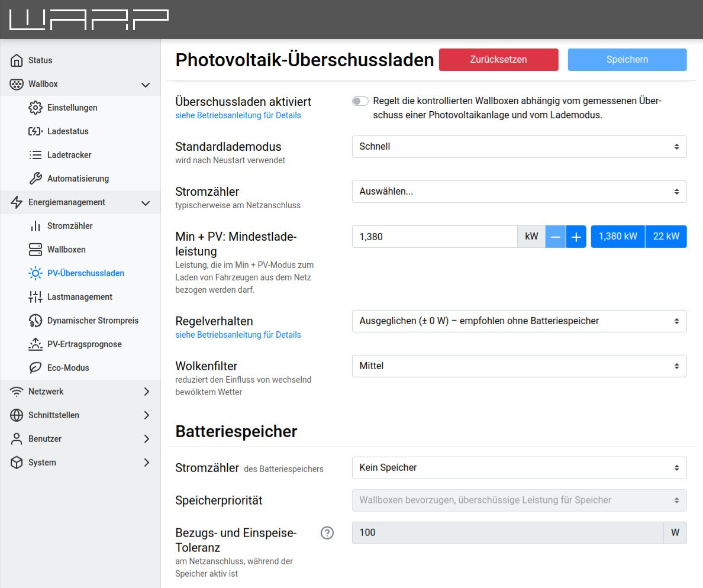703x588 pixels.
Task: Click the Mindestladeleistung value input field
Action: 434,237
